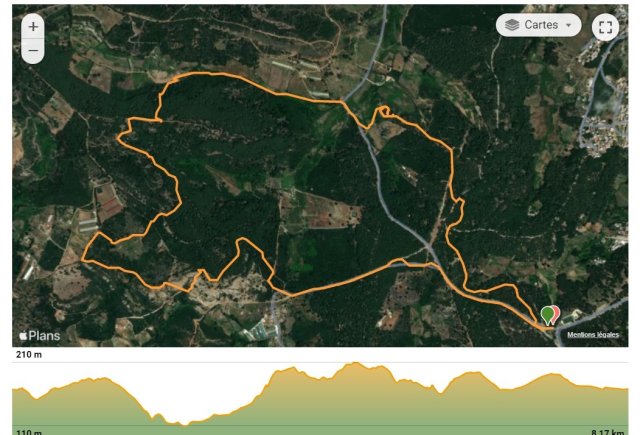Open the Mentions légales link
Screen dimensions: 640x435
coord(593,335)
